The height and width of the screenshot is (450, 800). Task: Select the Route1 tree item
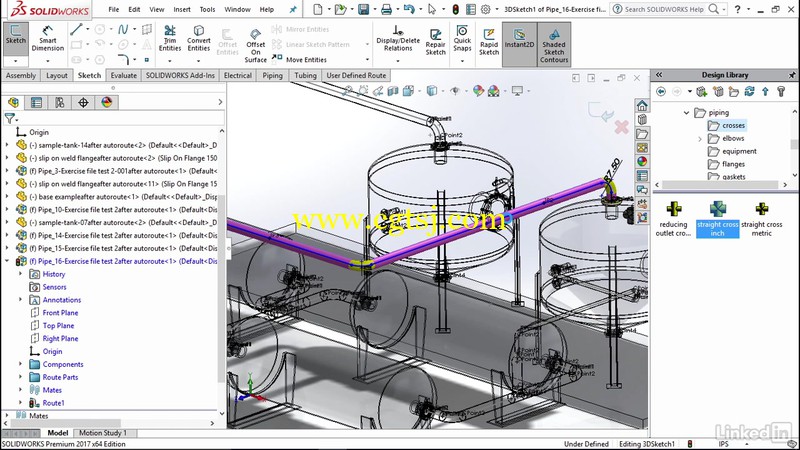coord(53,403)
